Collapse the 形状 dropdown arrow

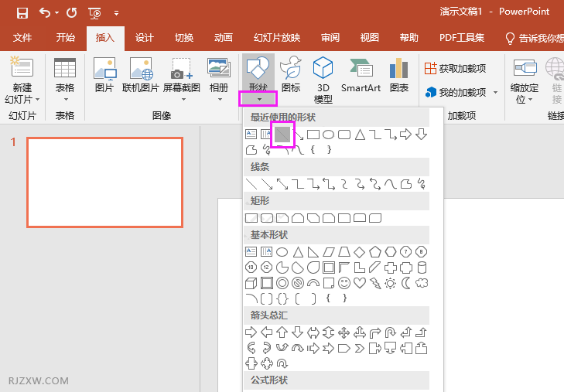pos(258,99)
